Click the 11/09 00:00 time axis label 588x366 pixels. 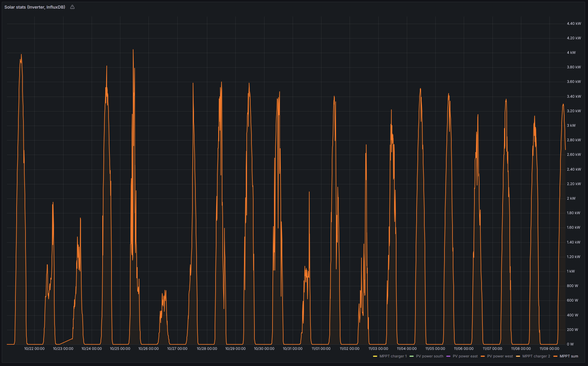[x=549, y=349]
